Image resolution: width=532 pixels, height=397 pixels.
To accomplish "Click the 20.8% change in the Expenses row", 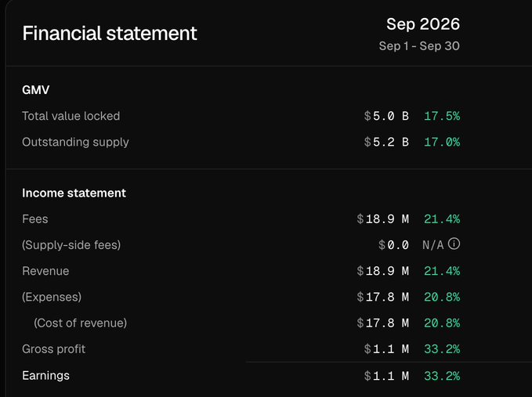I will coord(442,297).
